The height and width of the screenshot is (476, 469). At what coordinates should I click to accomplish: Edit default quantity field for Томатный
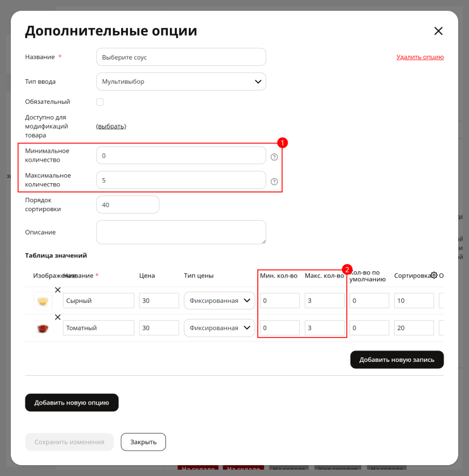[x=369, y=328]
